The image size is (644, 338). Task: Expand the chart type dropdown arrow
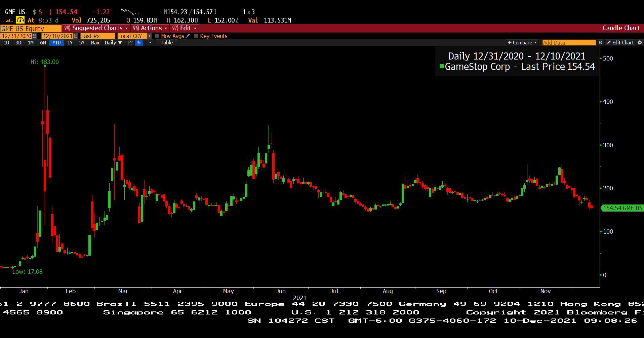[150, 43]
